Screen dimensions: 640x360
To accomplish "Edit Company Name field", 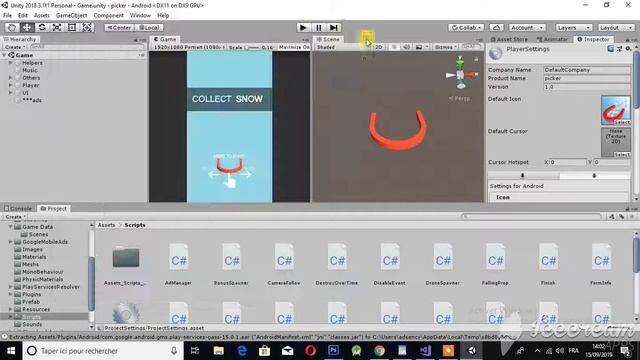I will pos(587,70).
